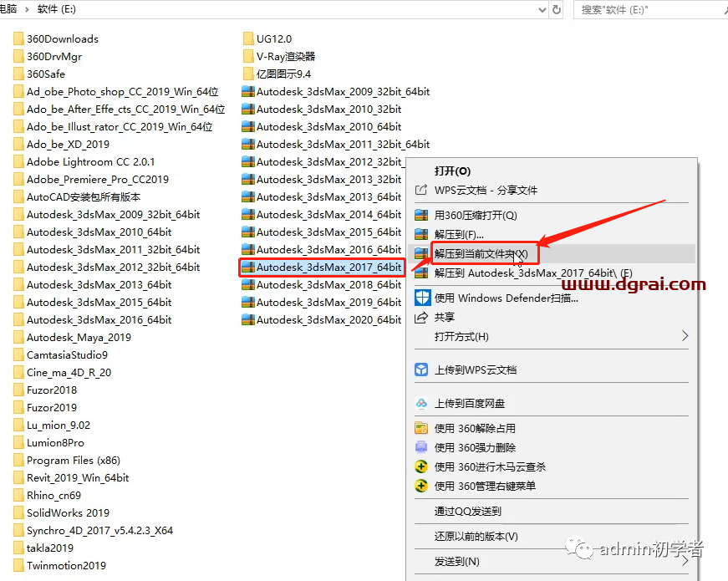Click the 360进行木马云查杀 plus icon
Image resolution: width=728 pixels, height=581 pixels.
pos(421,466)
